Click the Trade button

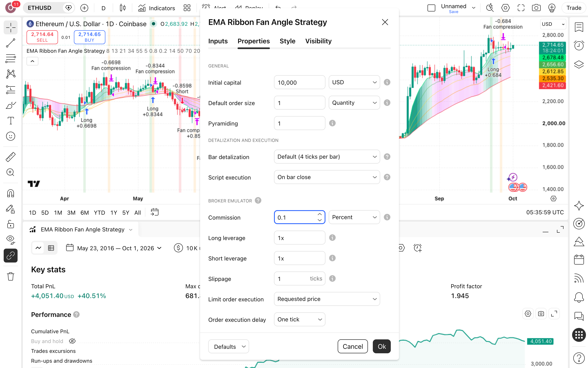coord(574,8)
